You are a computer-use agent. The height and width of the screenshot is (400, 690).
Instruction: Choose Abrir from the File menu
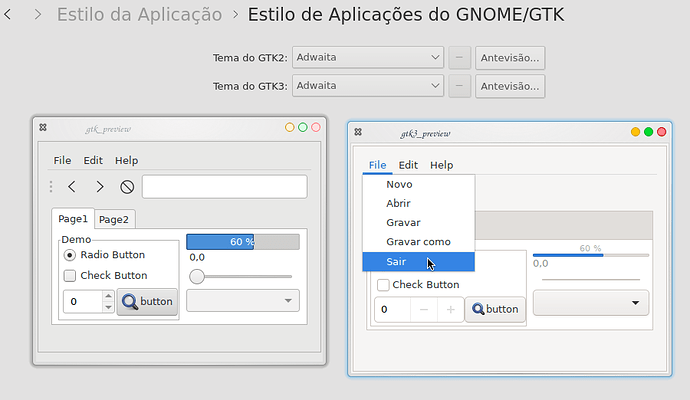coord(418,203)
